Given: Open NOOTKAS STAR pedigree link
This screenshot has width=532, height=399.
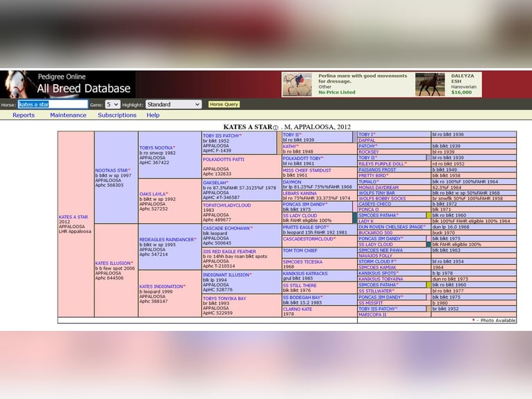Looking at the screenshot, I should pyautogui.click(x=112, y=170).
